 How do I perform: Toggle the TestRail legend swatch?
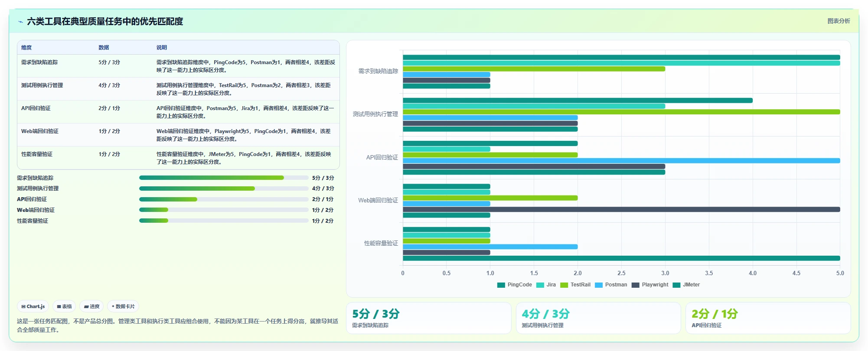tap(564, 285)
